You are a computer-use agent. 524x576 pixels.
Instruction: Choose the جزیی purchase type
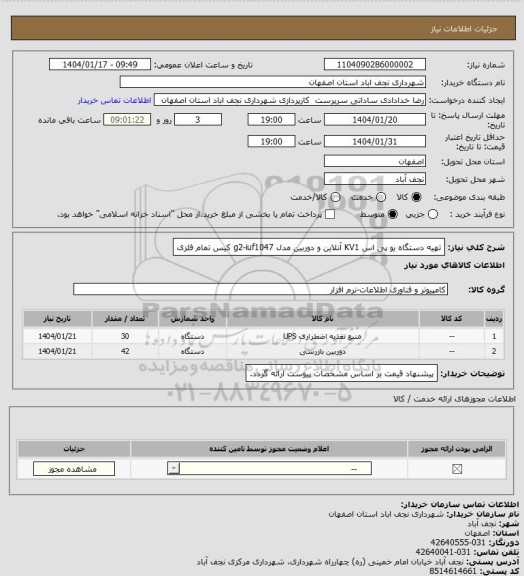[x=433, y=214]
